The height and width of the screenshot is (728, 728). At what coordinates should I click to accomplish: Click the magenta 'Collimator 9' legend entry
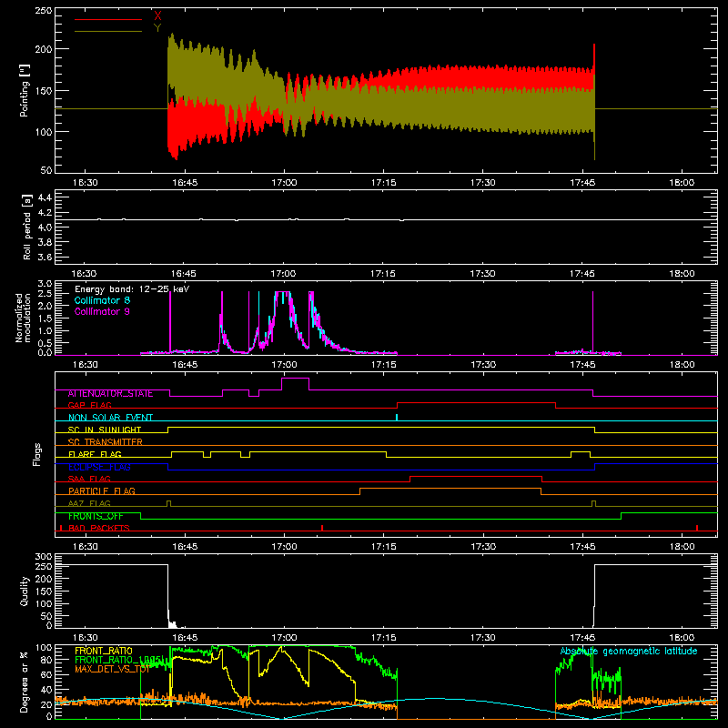[102, 311]
